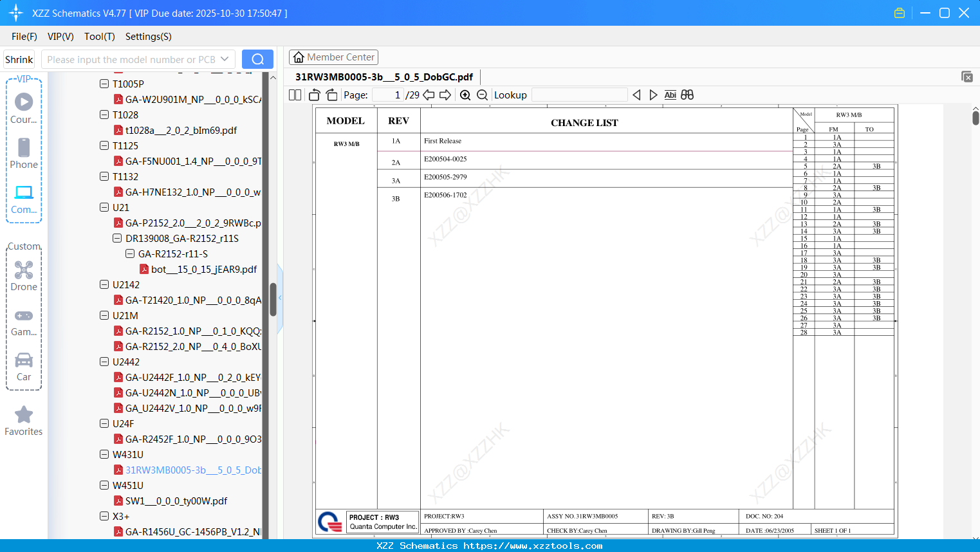The width and height of the screenshot is (980, 552).
Task: Click the model number search input
Action: point(131,59)
